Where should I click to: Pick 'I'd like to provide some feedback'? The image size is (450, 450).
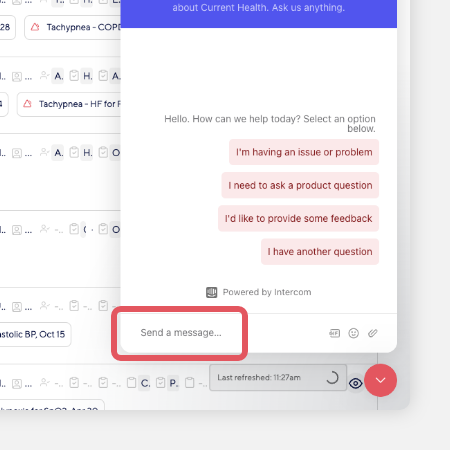pos(298,219)
